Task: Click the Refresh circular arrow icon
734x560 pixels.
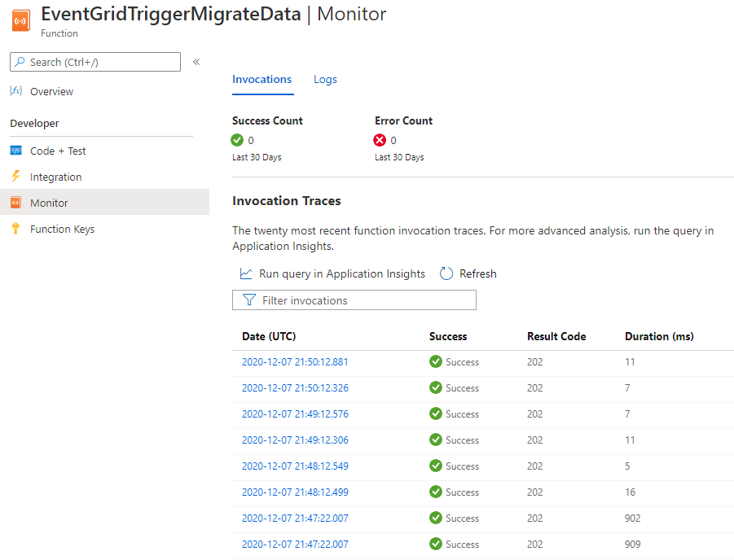Action: tap(446, 273)
